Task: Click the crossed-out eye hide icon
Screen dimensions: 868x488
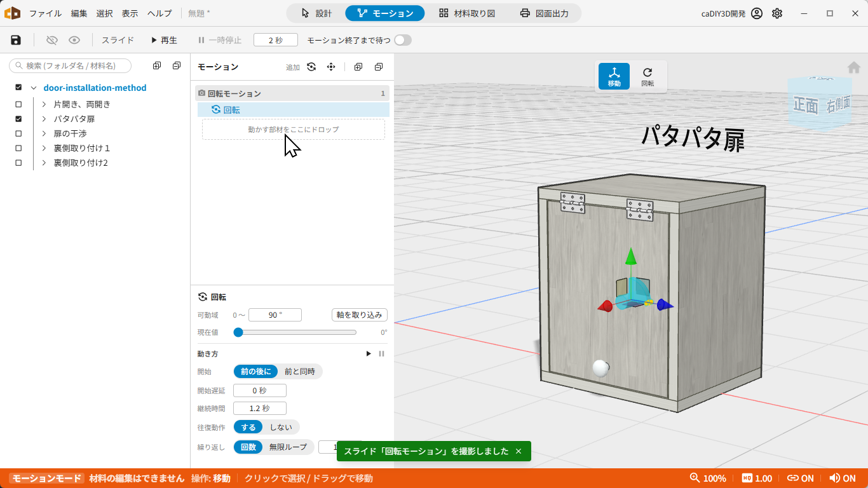Action: (x=52, y=40)
